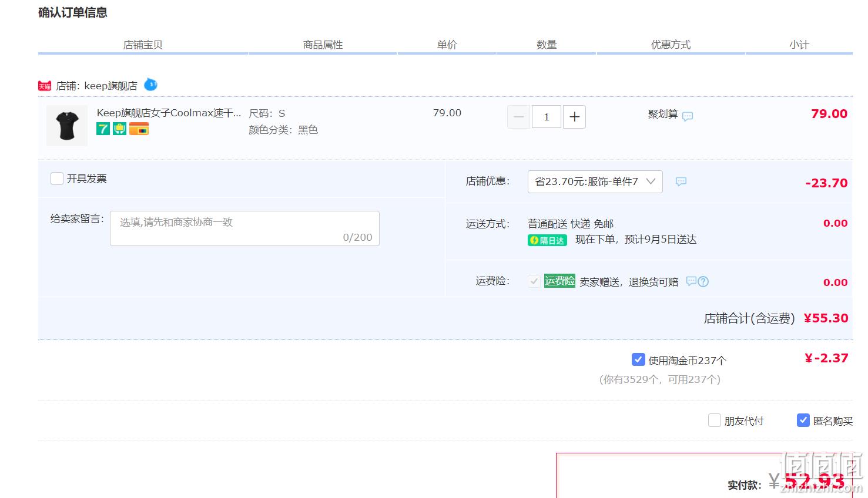The height and width of the screenshot is (498, 868).
Task: Click the 聚划算 promotion label
Action: [663, 114]
